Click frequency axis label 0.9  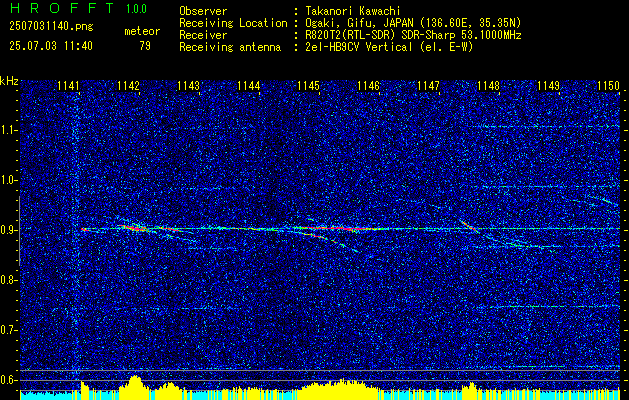pos(9,230)
